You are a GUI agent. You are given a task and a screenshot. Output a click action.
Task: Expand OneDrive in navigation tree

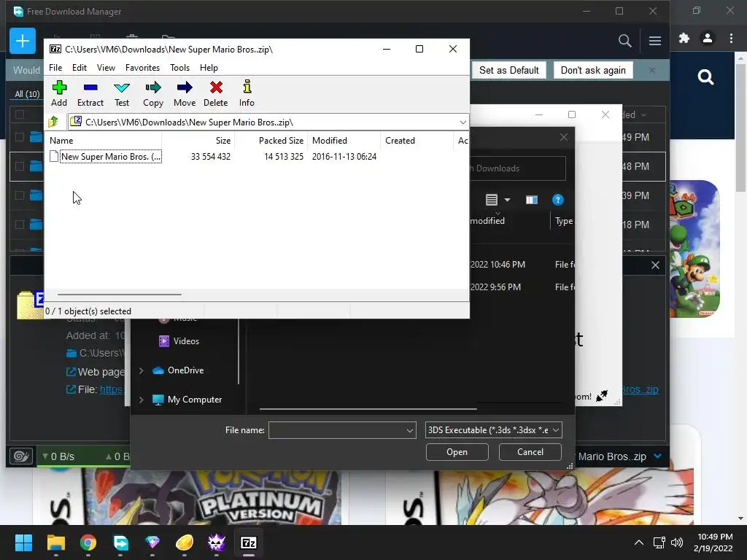pyautogui.click(x=141, y=370)
